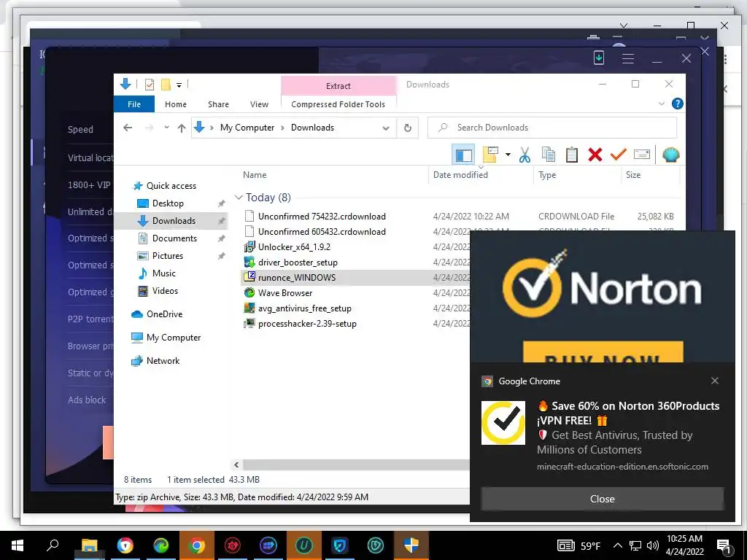Select the Unlocker_x64_1.9.2 file

(x=294, y=246)
